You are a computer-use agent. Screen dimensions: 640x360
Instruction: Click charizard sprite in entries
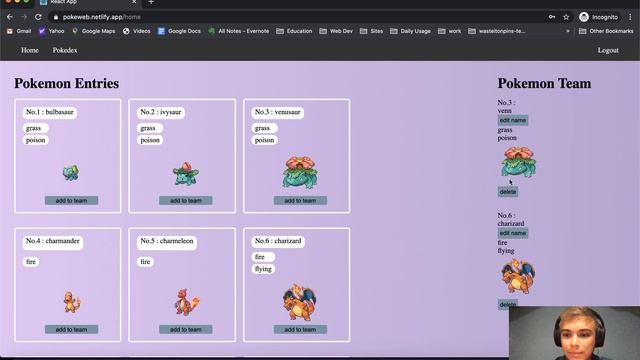click(x=300, y=303)
